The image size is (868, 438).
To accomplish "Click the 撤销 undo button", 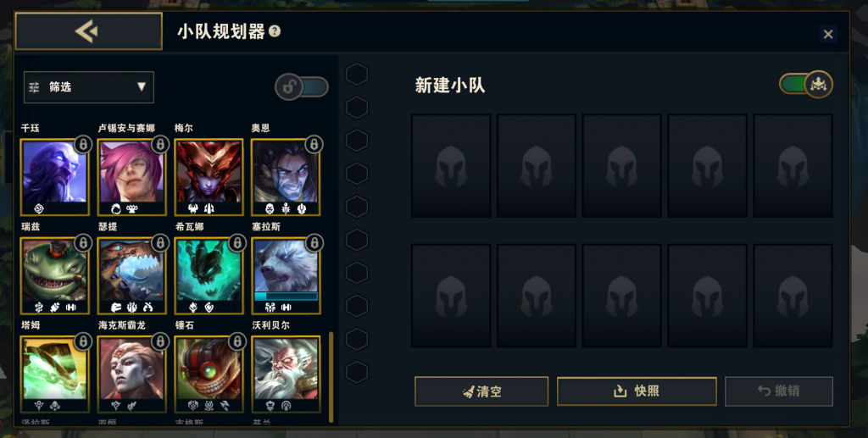I will click(x=779, y=391).
